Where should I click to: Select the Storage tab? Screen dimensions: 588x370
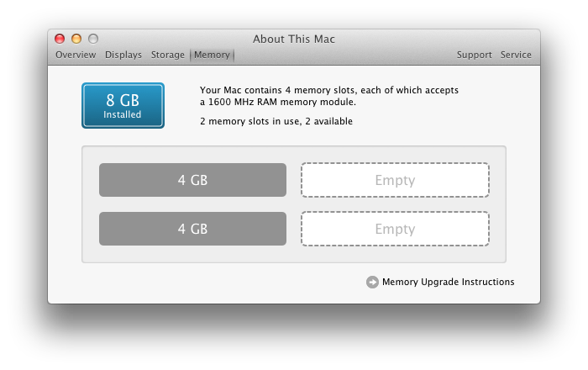[168, 55]
